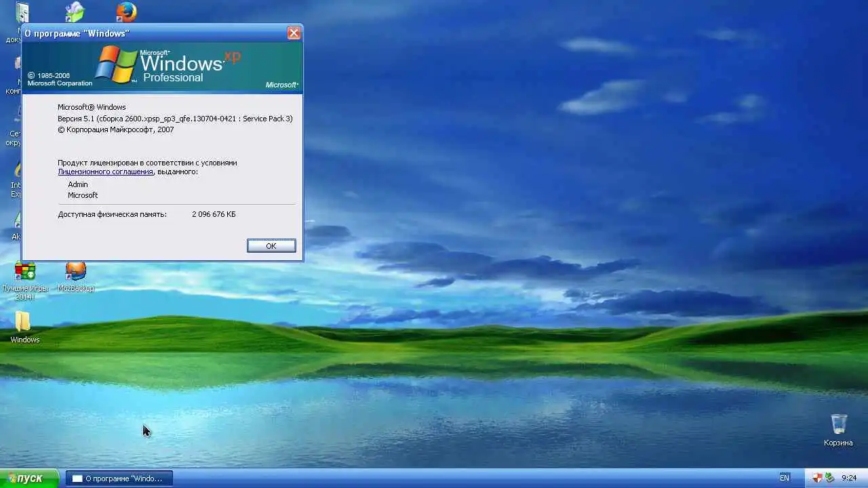Select the green folder icon beside Firefox

(75, 12)
